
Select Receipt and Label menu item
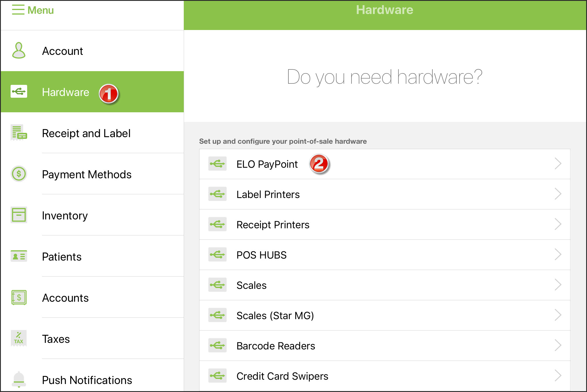pyautogui.click(x=86, y=133)
